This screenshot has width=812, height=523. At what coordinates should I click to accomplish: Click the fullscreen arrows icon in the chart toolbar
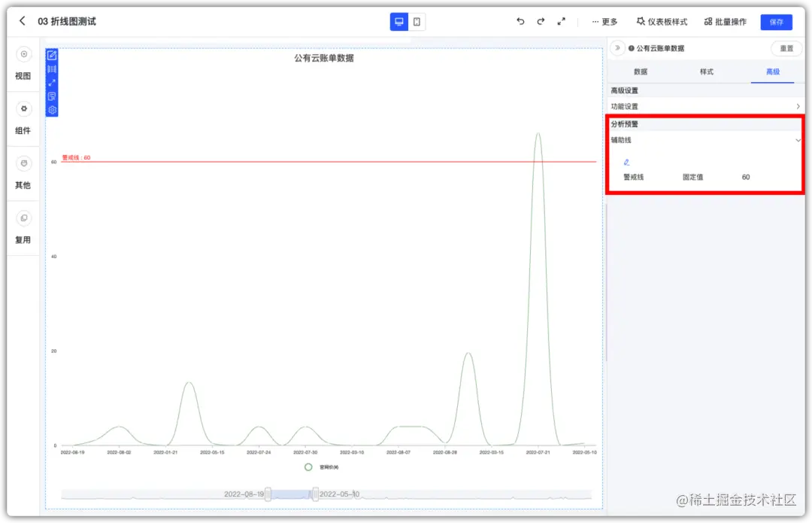point(52,81)
